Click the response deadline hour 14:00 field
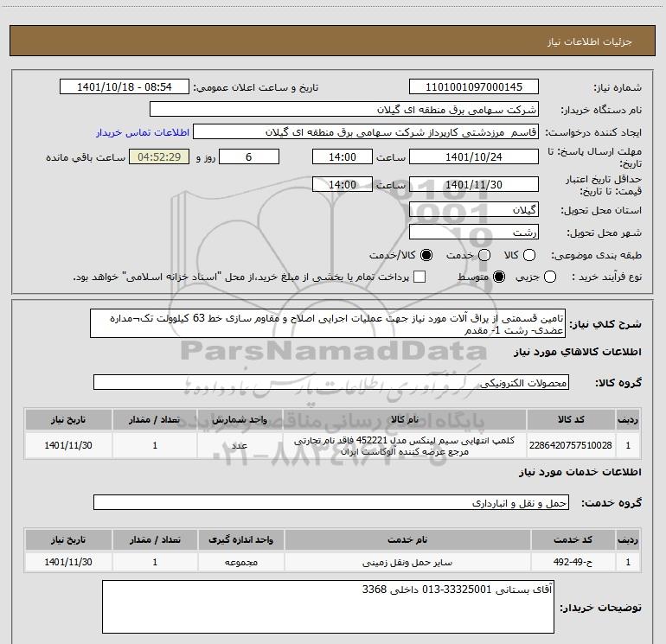The image size is (666, 644). [x=343, y=156]
